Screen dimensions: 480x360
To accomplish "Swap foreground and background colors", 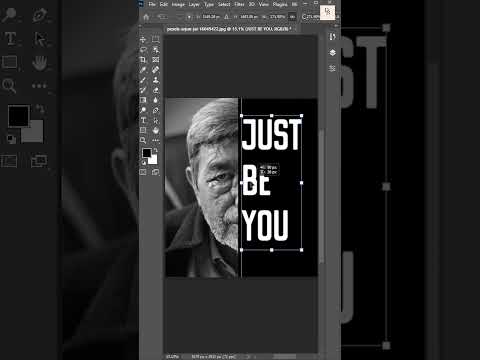I will 156,151.
